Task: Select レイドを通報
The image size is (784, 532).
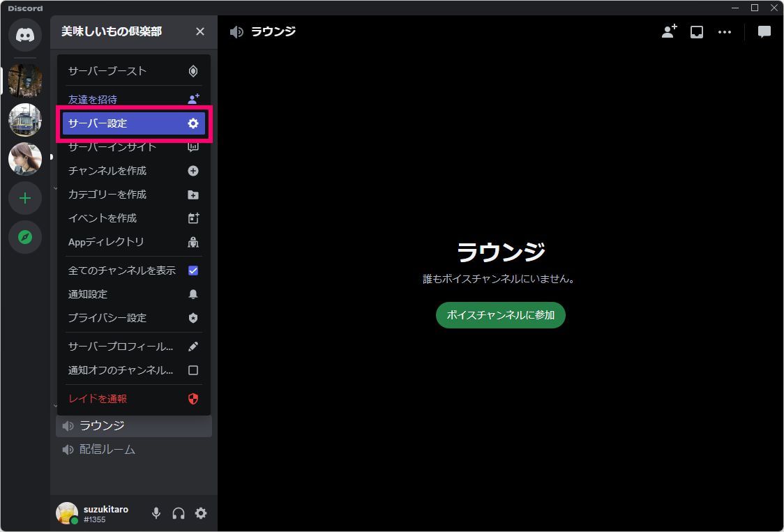Action: pos(133,399)
